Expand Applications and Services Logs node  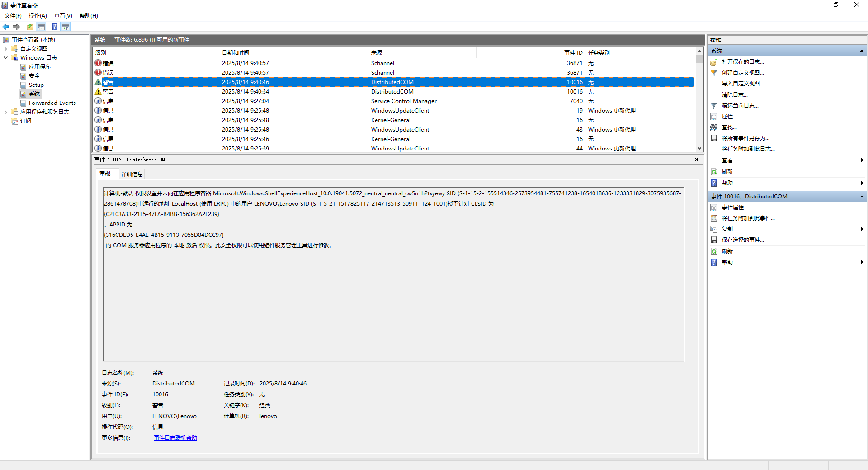tap(5, 112)
